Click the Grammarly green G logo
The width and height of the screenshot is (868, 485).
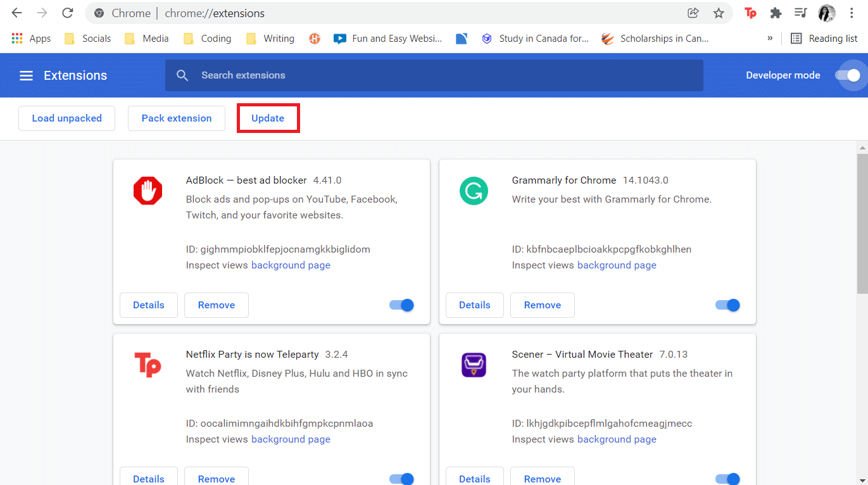pos(474,191)
